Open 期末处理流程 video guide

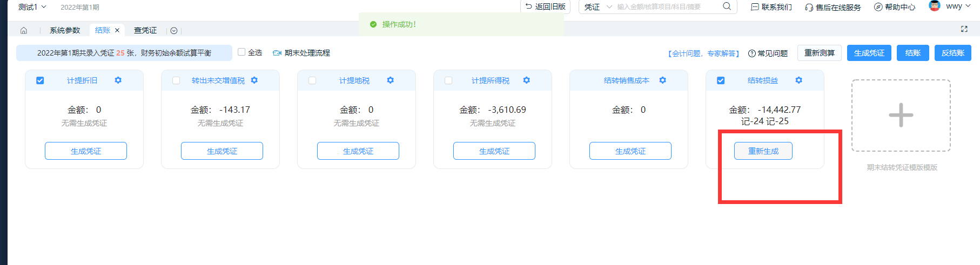pos(301,53)
